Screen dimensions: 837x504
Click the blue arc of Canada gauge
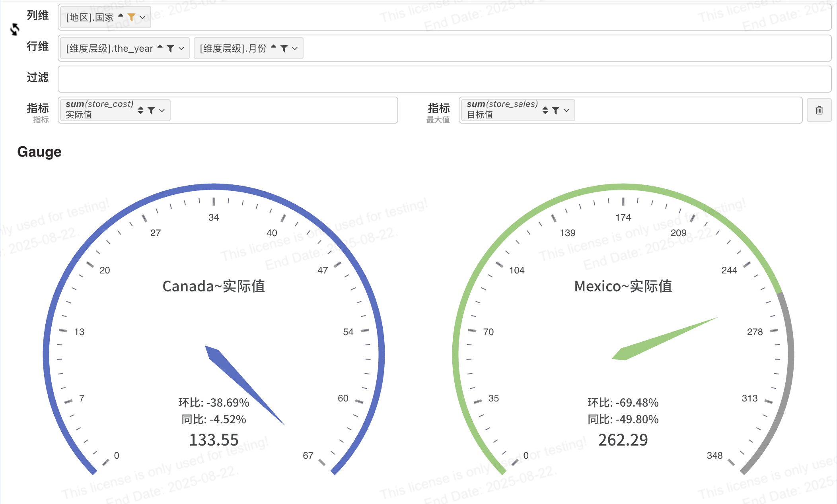214,187
